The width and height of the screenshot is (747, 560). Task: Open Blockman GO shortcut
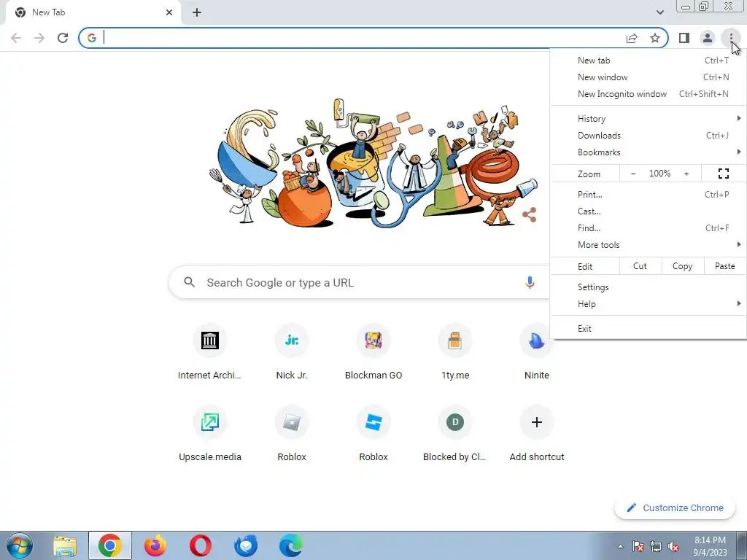point(373,353)
